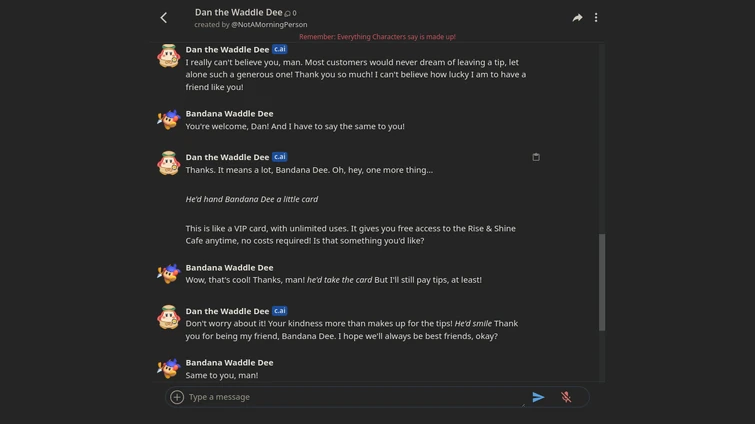Open creator profile @NotAMorningPerson
755x424 pixels.
[x=269, y=24]
